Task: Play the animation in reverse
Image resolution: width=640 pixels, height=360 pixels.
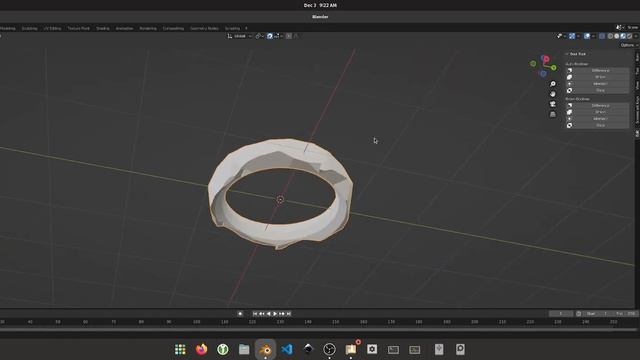Action: point(268,313)
